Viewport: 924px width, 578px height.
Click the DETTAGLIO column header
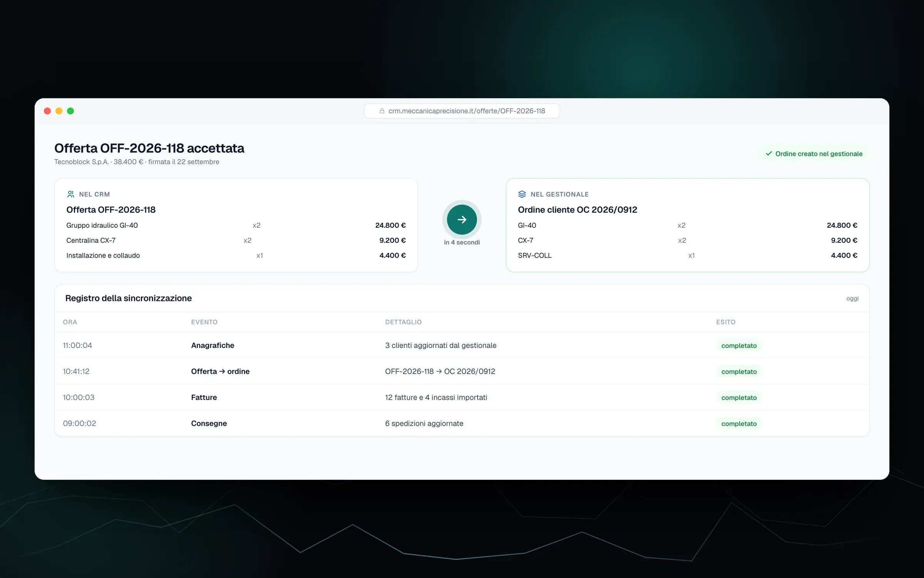[403, 322]
